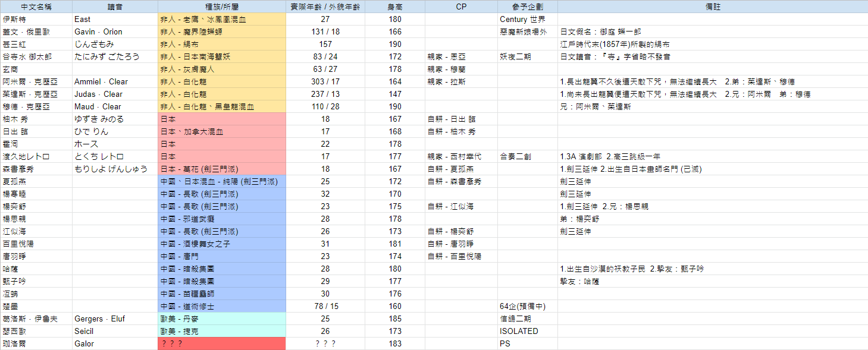This screenshot has width=868, height=350.
Task: Select the 中文名稱 column header
Action: (x=36, y=7)
